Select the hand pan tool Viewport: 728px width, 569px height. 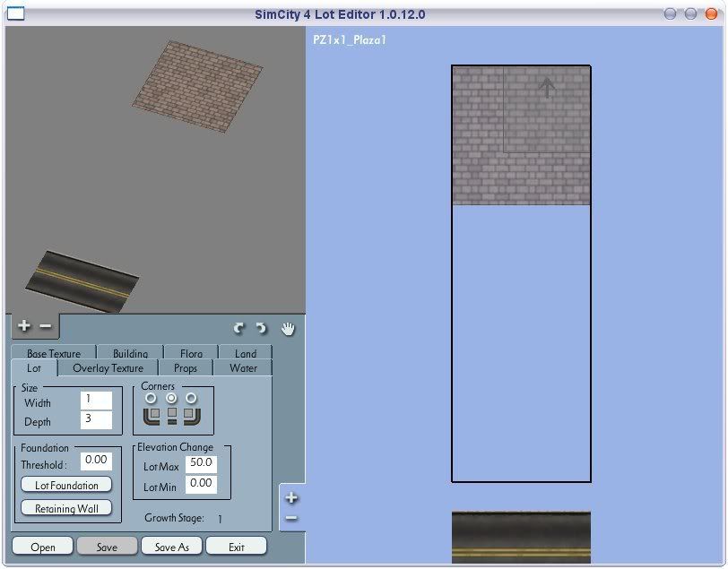(x=288, y=329)
